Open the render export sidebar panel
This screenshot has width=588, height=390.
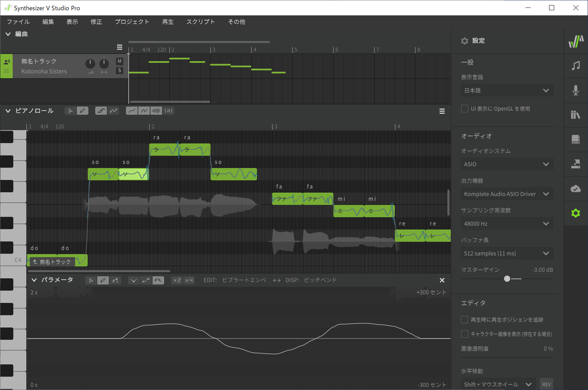pos(576,164)
